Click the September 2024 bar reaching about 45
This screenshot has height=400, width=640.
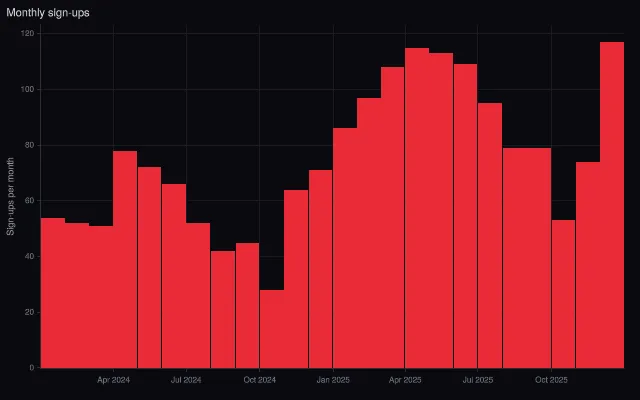247,306
